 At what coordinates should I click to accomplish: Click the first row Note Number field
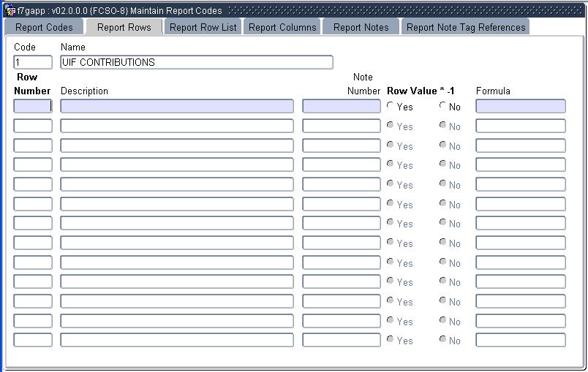click(342, 107)
